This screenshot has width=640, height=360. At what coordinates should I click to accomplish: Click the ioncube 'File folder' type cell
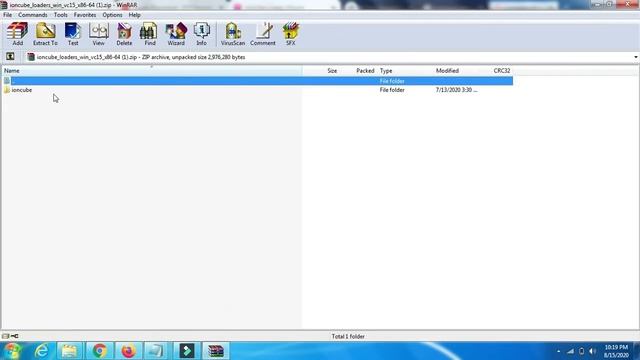(392, 90)
